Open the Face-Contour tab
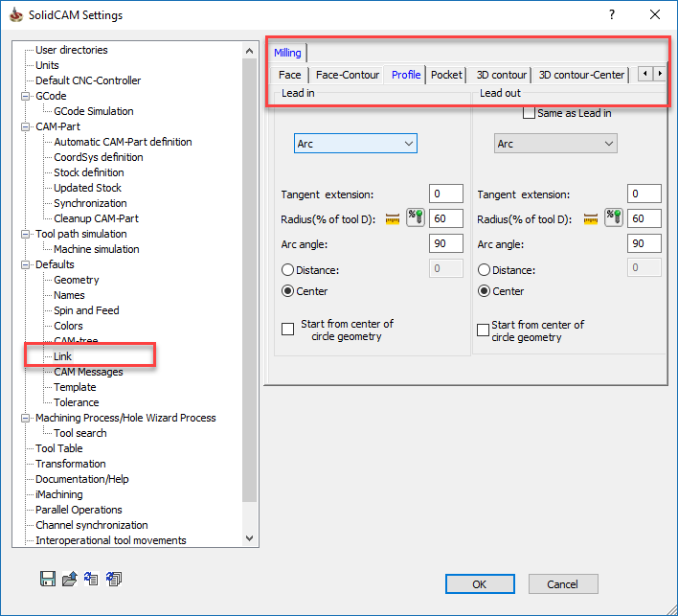This screenshot has width=678, height=616. pos(348,75)
